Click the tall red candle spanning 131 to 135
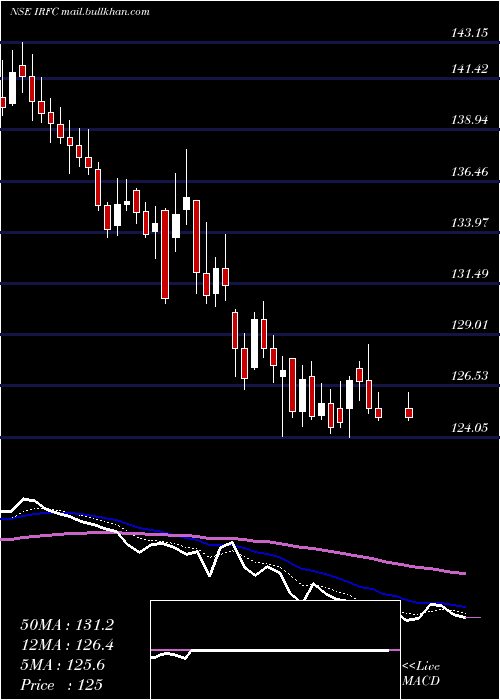Screen dimensions: 500x700 click(165, 254)
